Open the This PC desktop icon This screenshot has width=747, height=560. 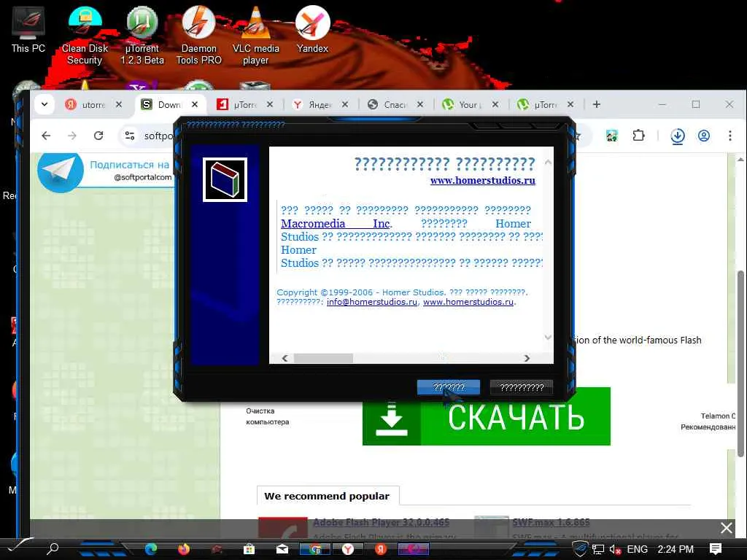pyautogui.click(x=28, y=29)
